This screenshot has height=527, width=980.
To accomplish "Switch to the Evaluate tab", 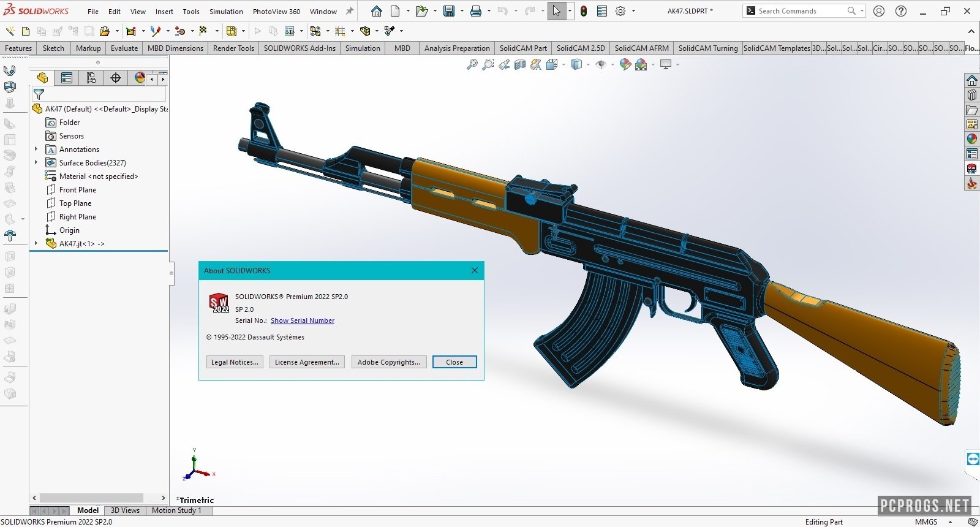I will pyautogui.click(x=124, y=48).
